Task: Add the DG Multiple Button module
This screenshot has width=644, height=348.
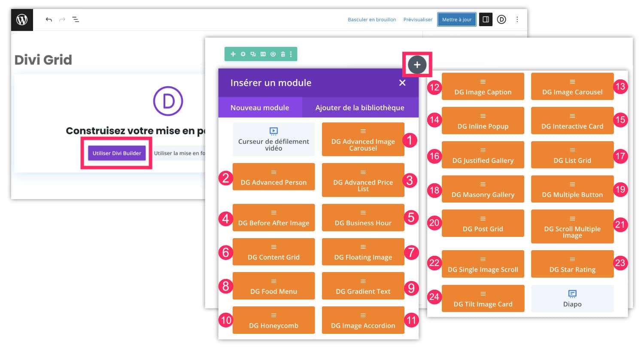Action: [572, 189]
